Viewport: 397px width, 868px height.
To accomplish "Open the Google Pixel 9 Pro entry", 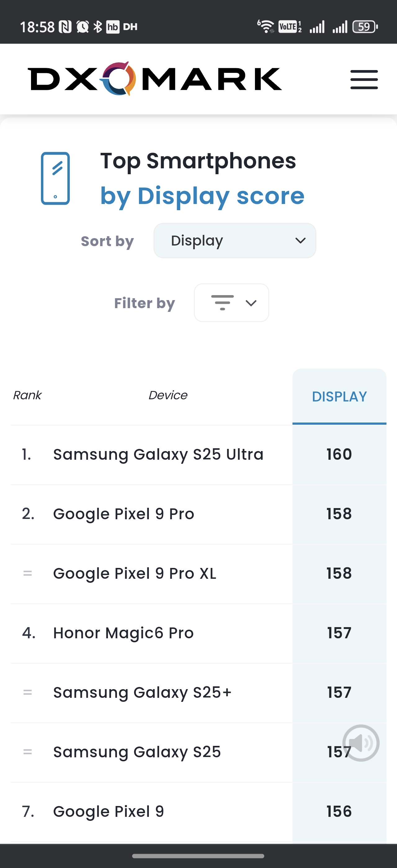I will (x=124, y=514).
